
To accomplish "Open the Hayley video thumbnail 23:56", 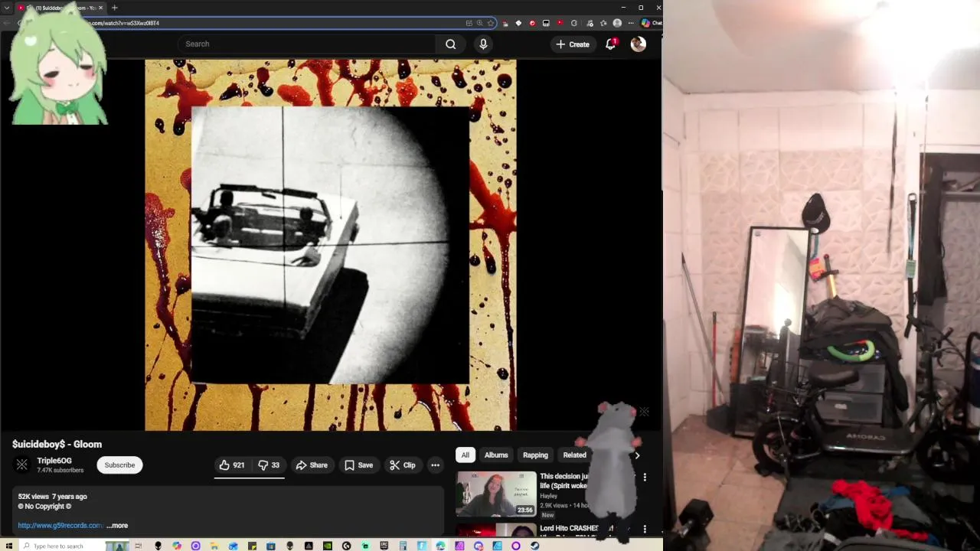I will [x=496, y=494].
